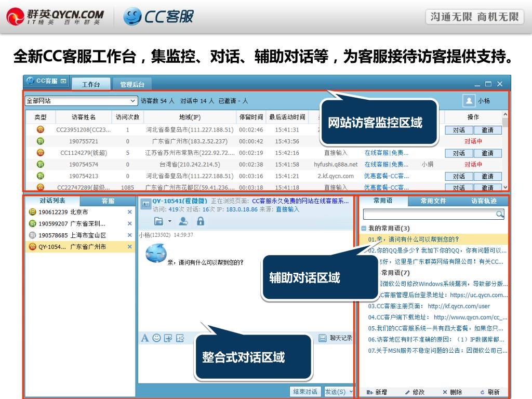Click the screenshot capture scissors icon

[x=168, y=338]
